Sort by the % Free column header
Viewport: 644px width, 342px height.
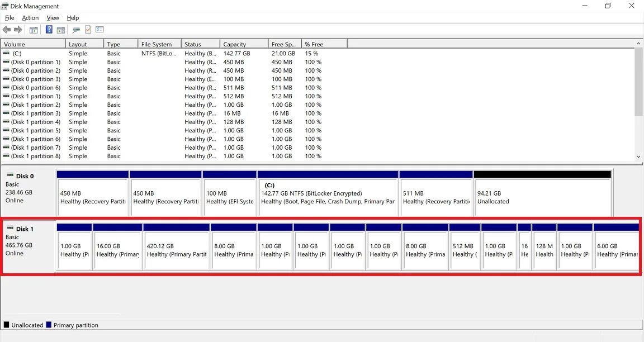pyautogui.click(x=324, y=44)
